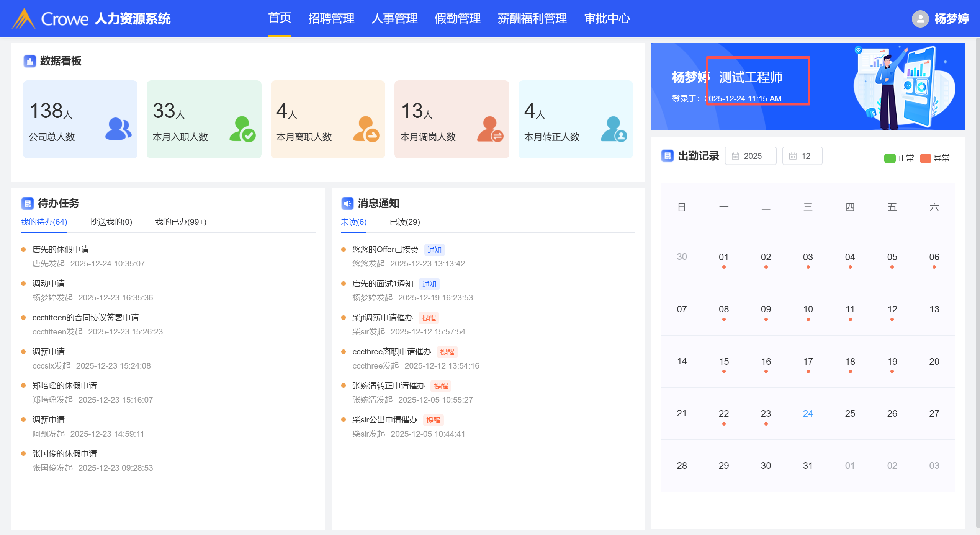This screenshot has height=535, width=980.
Task: Click the 消息通知 speaker icon
Action: (x=347, y=203)
